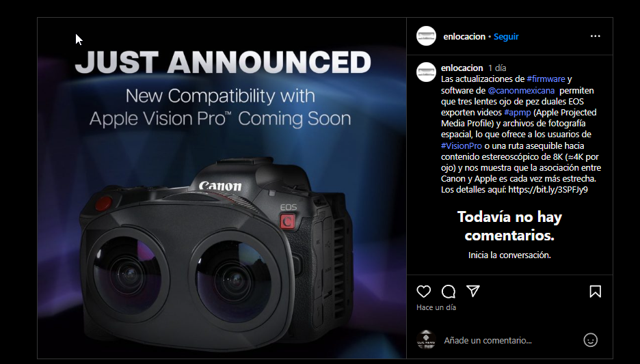Focus the Añade un comentario field

point(510,340)
